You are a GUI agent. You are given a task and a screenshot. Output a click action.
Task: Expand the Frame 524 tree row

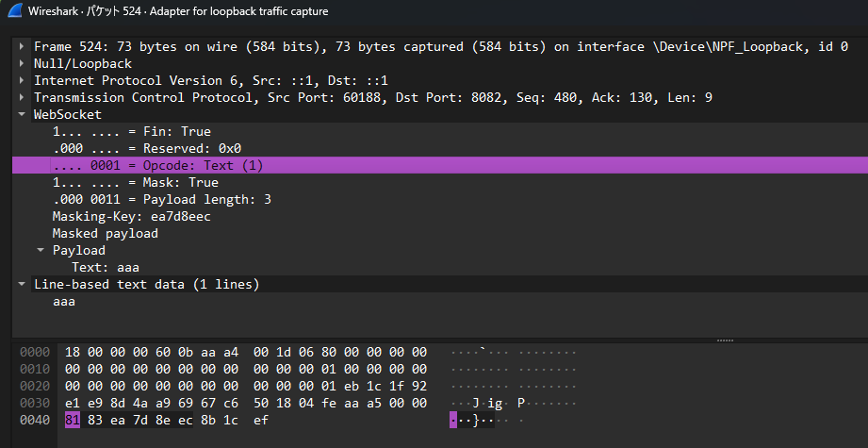22,46
